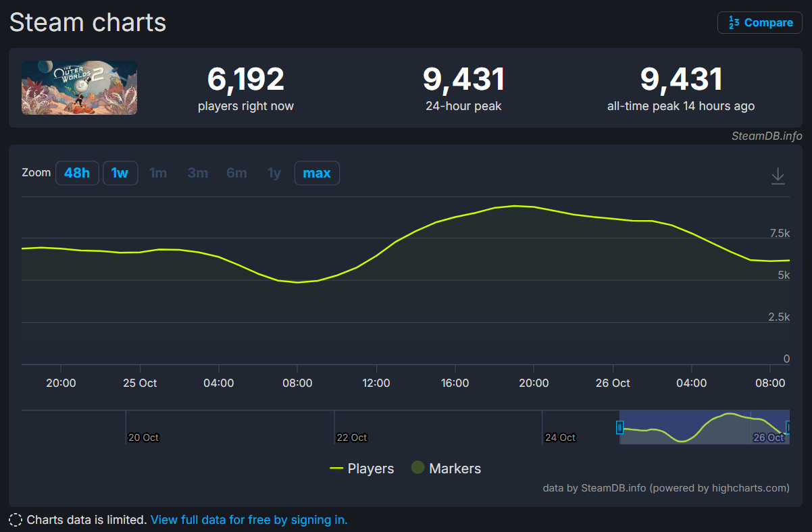
Task: Open the Compare charts button
Action: click(760, 23)
